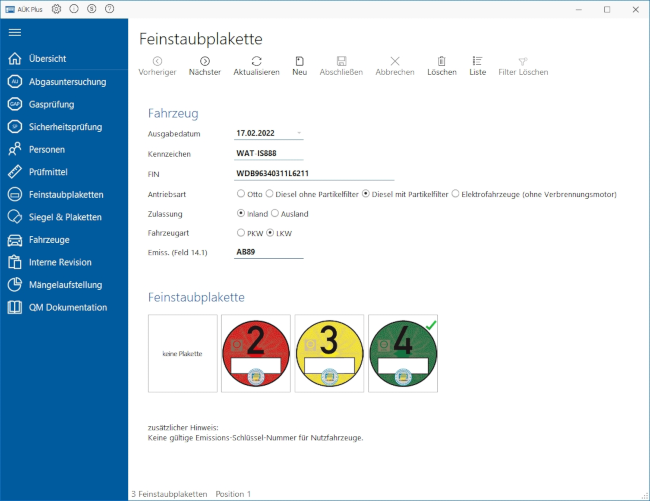Delete record using Löschen trash icon
Screen dimensions: 650x501
click(441, 61)
